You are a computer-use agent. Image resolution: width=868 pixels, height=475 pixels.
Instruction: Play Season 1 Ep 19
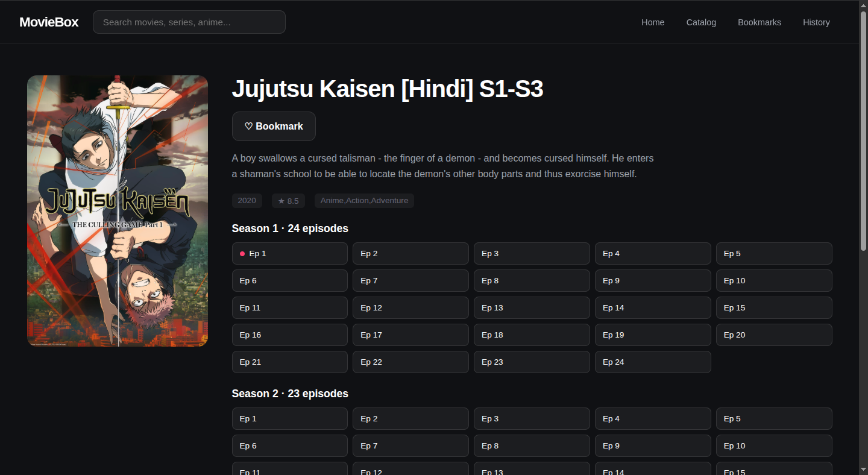(x=653, y=335)
